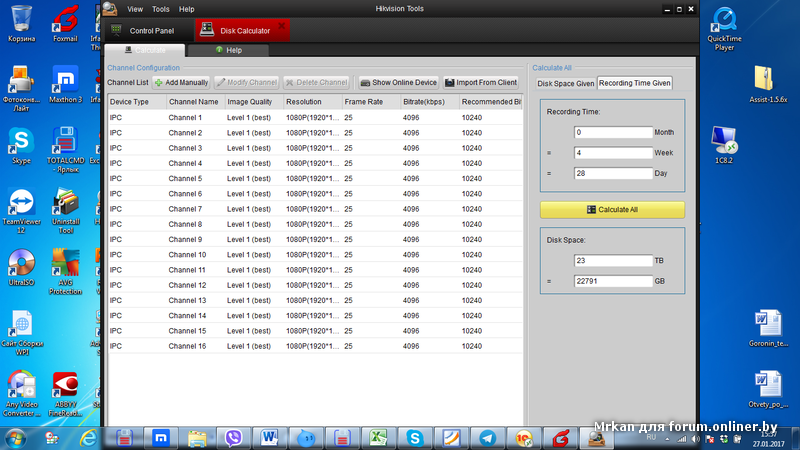Viewport: 800px width, 450px height.
Task: Click Import From Client button
Action: 481,82
